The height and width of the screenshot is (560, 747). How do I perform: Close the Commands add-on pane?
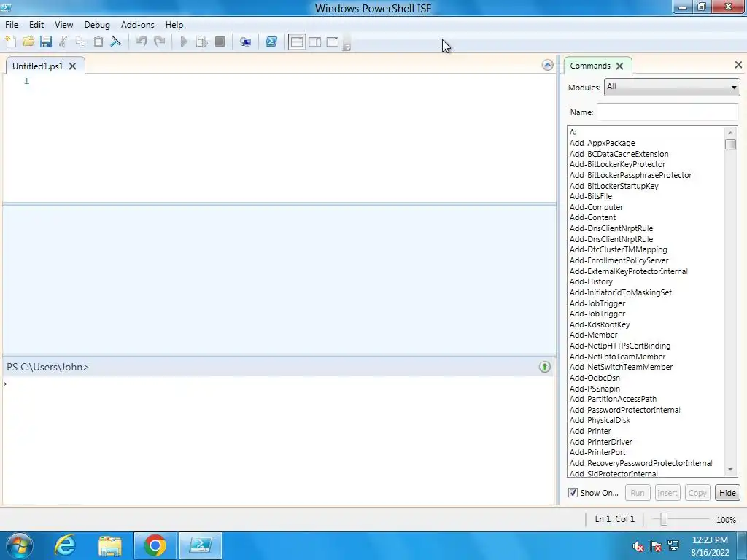738,65
